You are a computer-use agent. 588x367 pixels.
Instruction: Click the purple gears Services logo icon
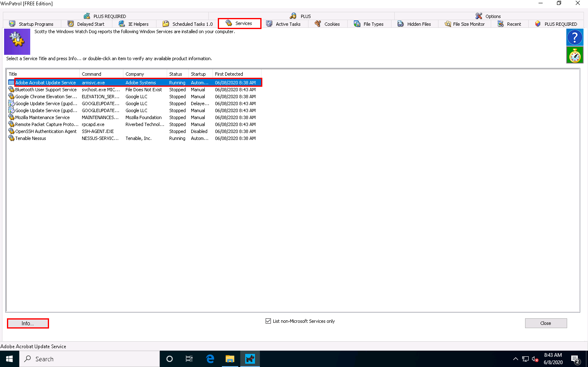pos(17,41)
